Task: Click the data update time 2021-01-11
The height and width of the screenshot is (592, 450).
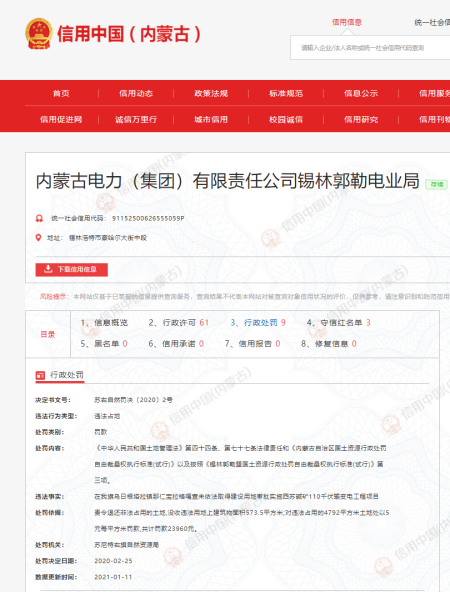Action: click(x=113, y=577)
